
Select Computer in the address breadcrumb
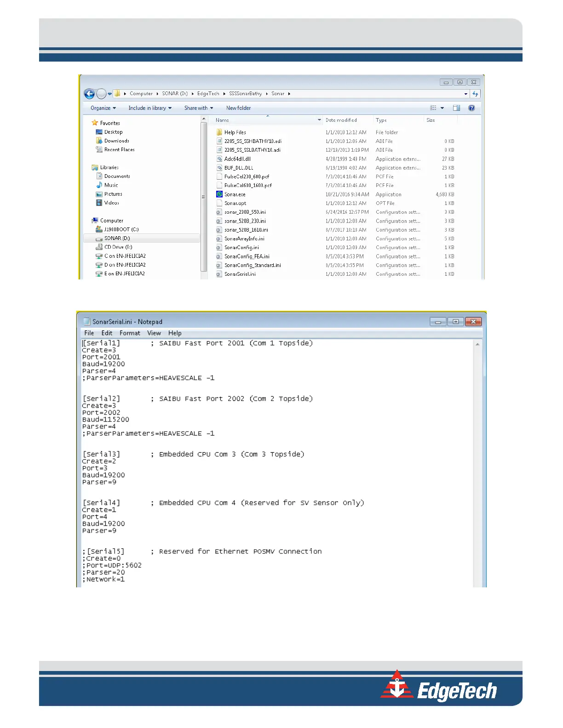tap(141, 94)
